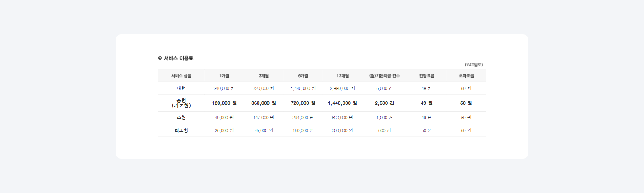
Task: Click the 3개월 column header
Action: [264, 76]
